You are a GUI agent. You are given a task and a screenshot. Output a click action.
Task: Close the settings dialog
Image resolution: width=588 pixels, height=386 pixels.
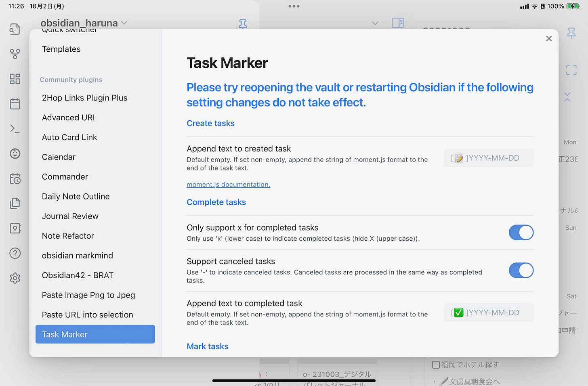(x=549, y=38)
